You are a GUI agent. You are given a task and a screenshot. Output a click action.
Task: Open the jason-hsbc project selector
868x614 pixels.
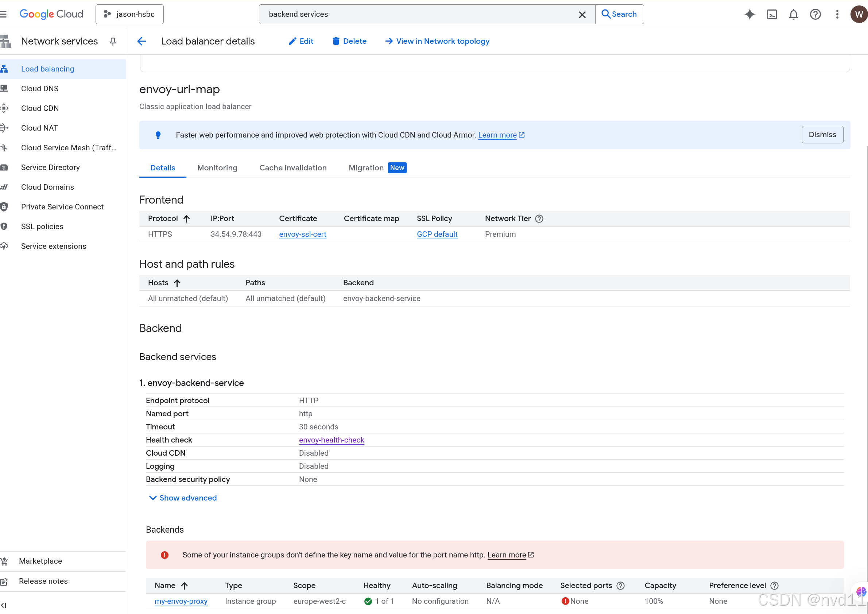tap(130, 14)
